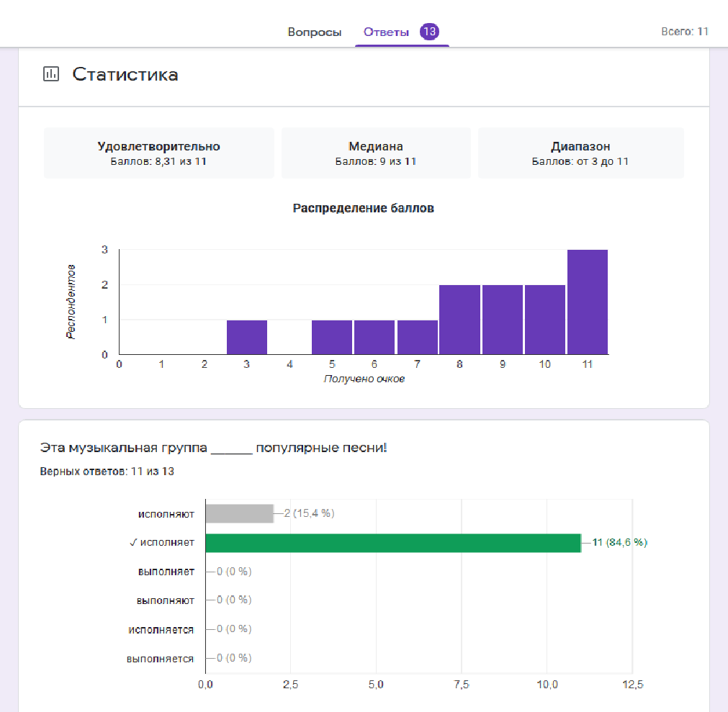Click the histogram bar for score 5
Image resolution: width=728 pixels, height=712 pixels.
point(332,337)
